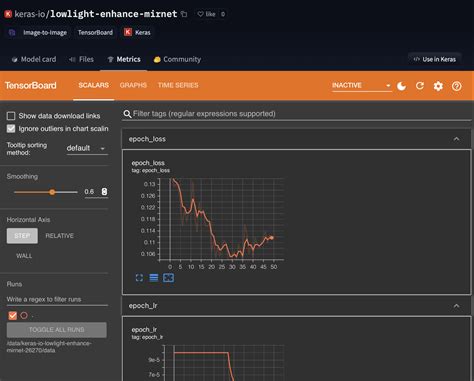Screen dimensions: 474x381
Task: Reload data with the refresh icon
Action: (420, 86)
